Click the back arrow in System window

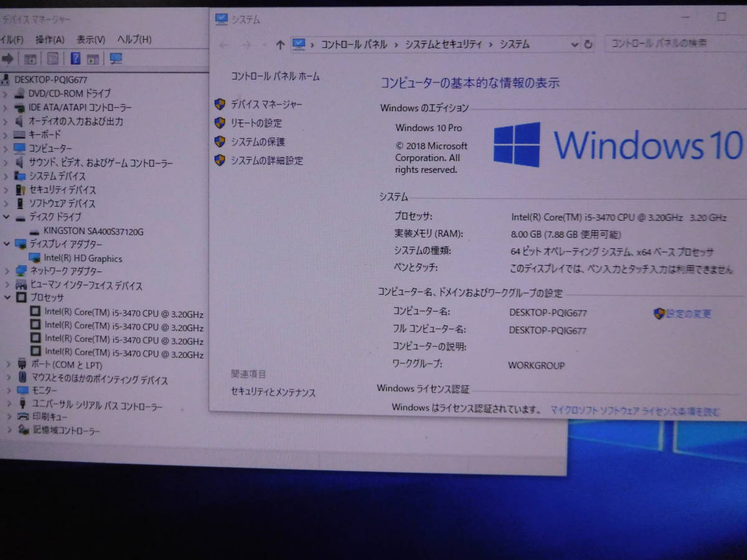[223, 44]
